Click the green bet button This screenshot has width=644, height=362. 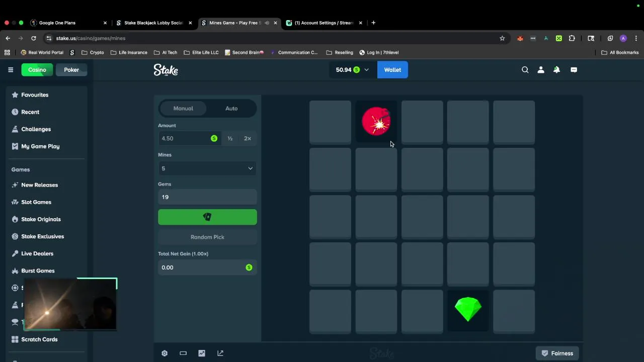pos(207,217)
